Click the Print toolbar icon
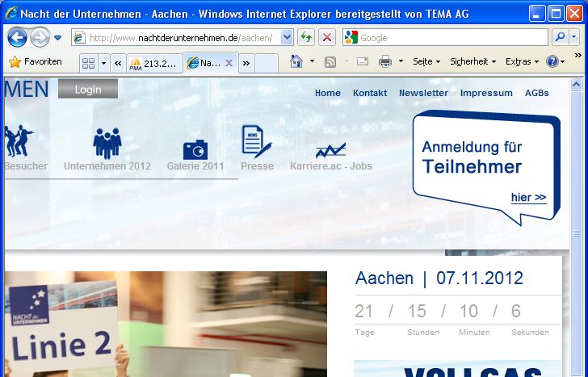 (385, 61)
